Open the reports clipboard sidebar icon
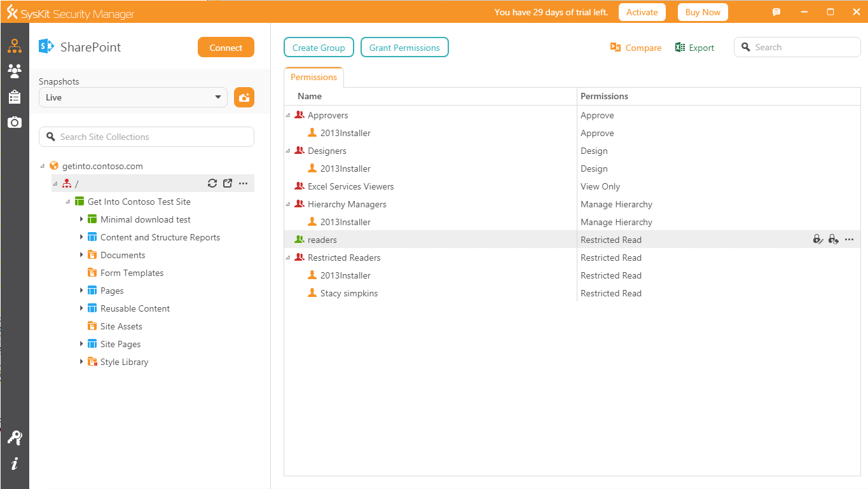The image size is (868, 489). point(14,97)
